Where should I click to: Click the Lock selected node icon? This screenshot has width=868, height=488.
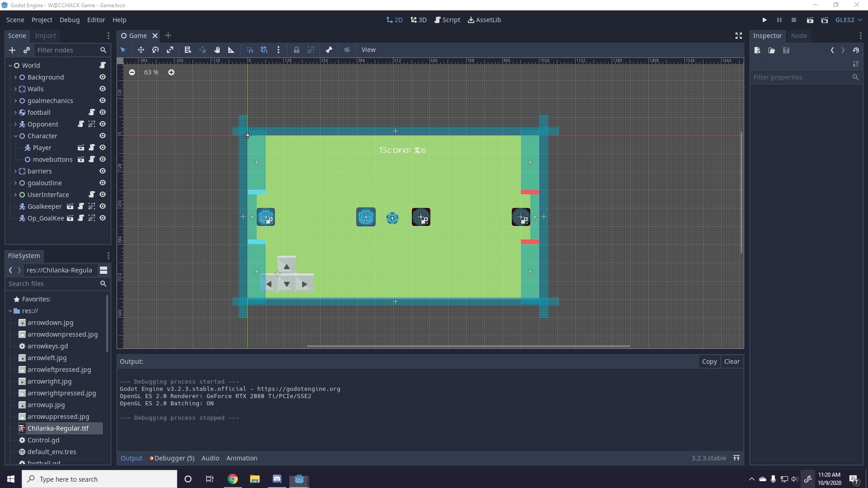click(296, 50)
